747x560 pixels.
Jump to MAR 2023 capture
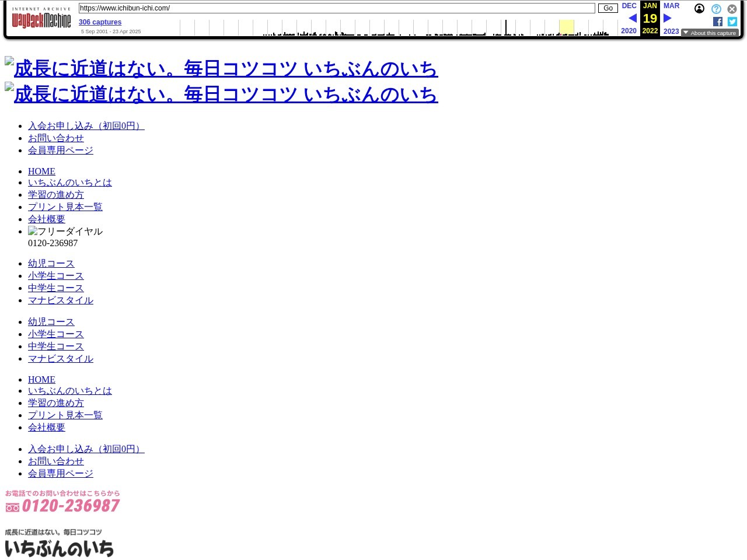671,6
